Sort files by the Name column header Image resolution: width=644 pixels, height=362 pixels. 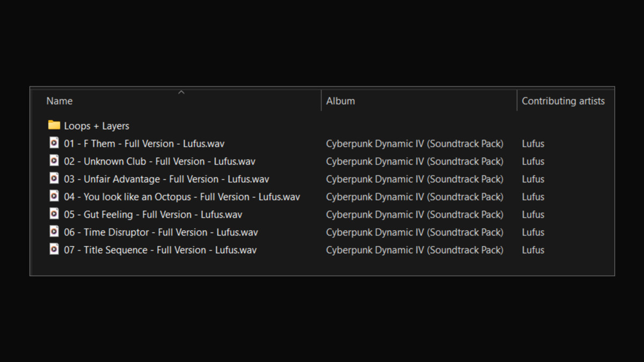(60, 101)
